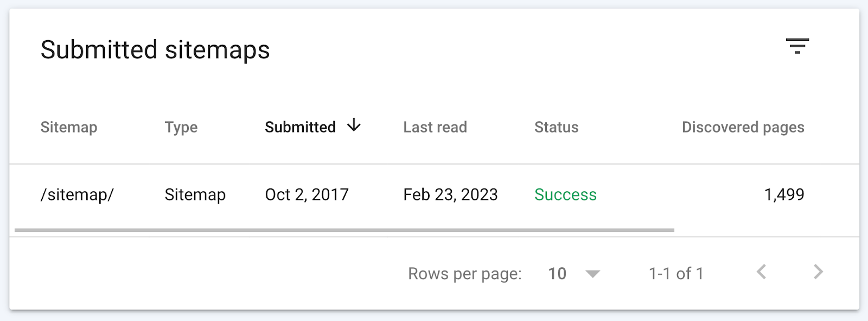Viewport: 868px width, 321px height.
Task: Click the downward arrow indicating sort direction
Action: [x=354, y=125]
